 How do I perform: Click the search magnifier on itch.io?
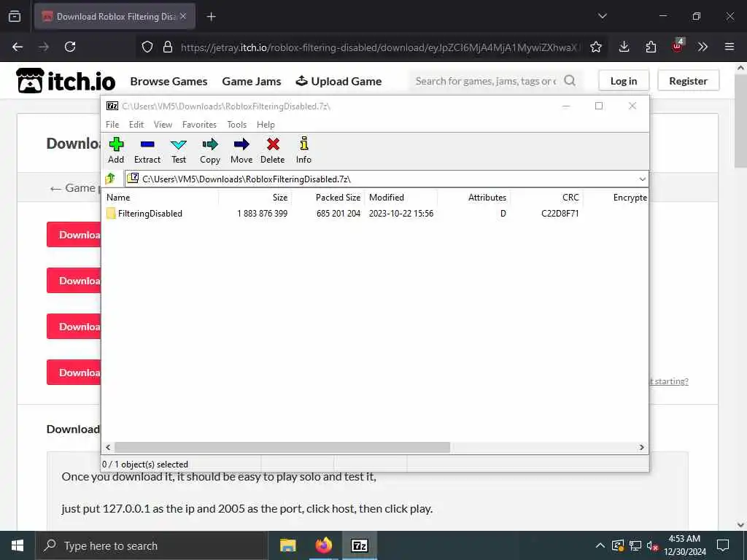point(570,81)
